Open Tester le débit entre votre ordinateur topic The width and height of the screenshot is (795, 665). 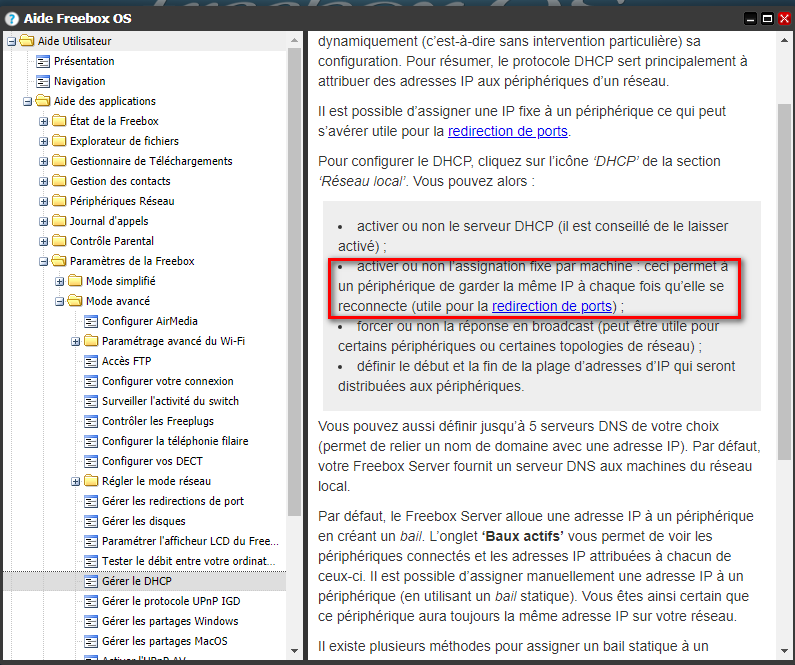coord(189,561)
